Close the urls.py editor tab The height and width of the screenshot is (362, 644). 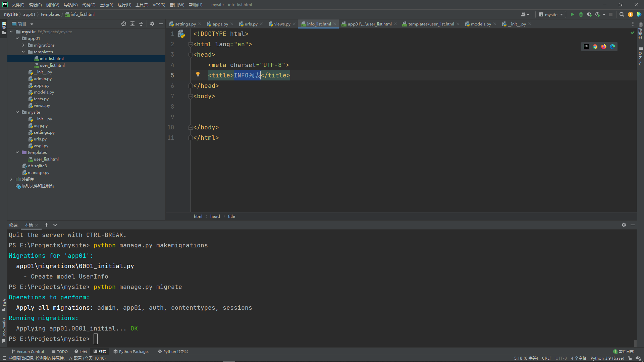(261, 24)
